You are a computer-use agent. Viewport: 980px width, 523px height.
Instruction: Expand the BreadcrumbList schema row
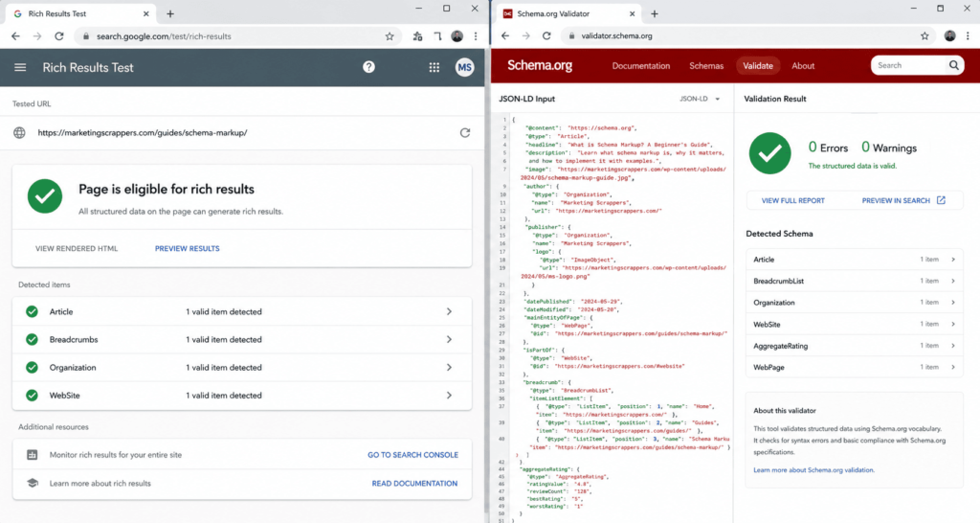855,281
